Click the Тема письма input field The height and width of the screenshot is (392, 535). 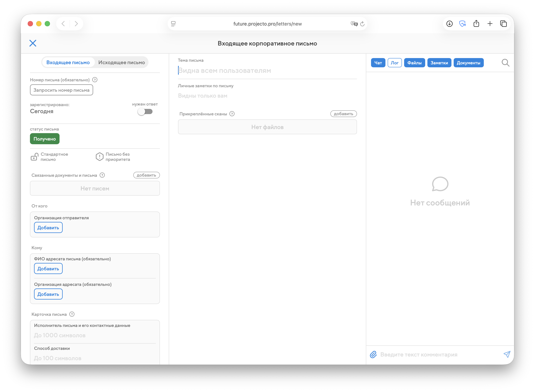267,71
